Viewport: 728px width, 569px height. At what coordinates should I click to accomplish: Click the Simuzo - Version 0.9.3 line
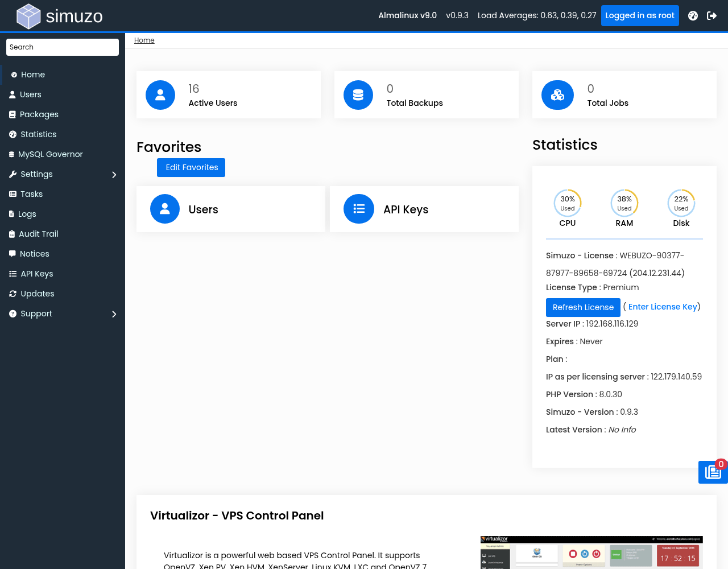[x=592, y=412]
